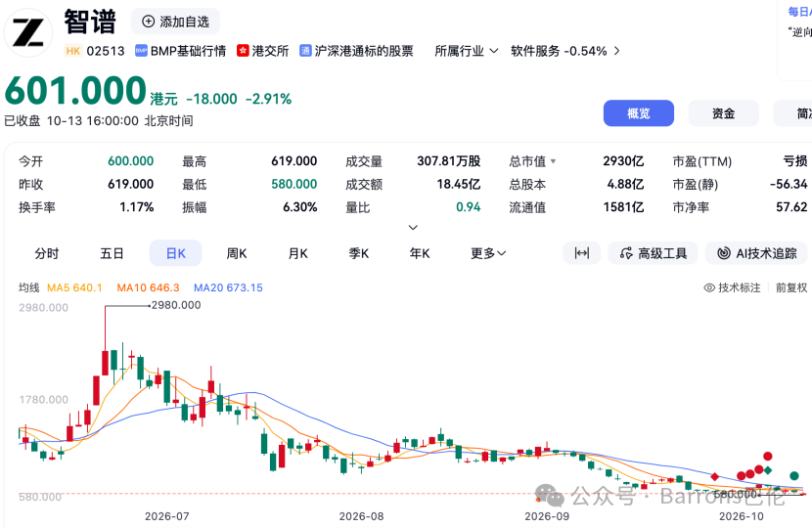Screen dimensions: 812x528
Task: Click the red diamond signal marker
Action: pyautogui.click(x=714, y=476)
